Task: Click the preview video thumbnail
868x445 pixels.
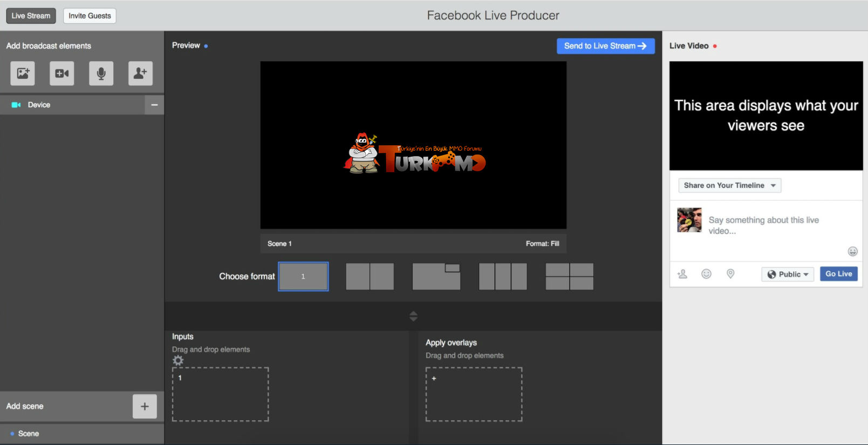Action: click(413, 145)
